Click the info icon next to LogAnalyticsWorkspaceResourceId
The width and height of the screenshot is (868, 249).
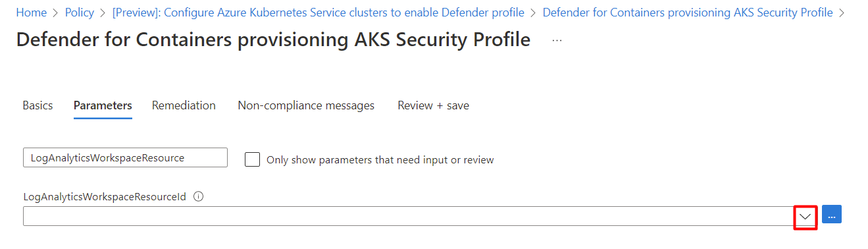(199, 196)
